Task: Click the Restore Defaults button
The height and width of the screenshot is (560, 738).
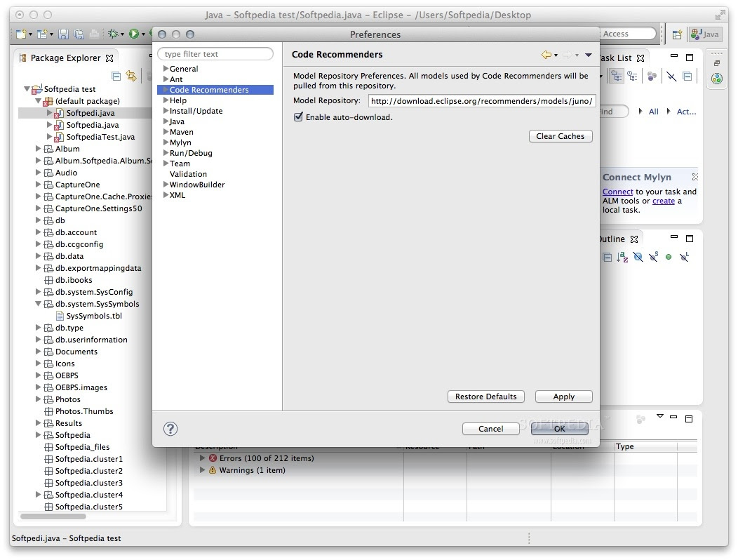Action: pyautogui.click(x=485, y=396)
